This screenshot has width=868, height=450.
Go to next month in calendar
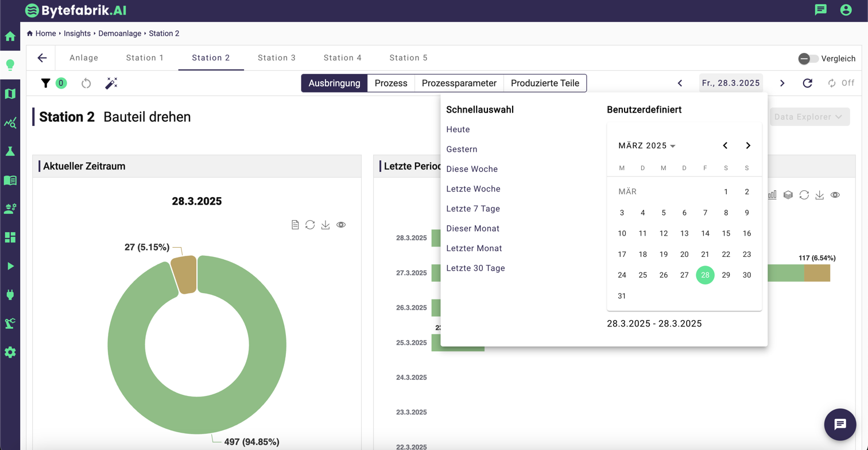pos(748,146)
